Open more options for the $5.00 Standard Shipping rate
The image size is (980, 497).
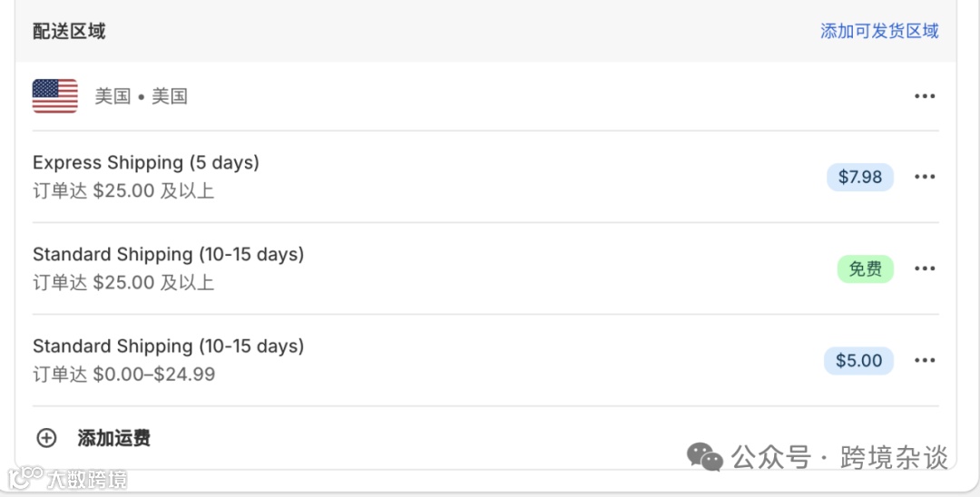(925, 360)
